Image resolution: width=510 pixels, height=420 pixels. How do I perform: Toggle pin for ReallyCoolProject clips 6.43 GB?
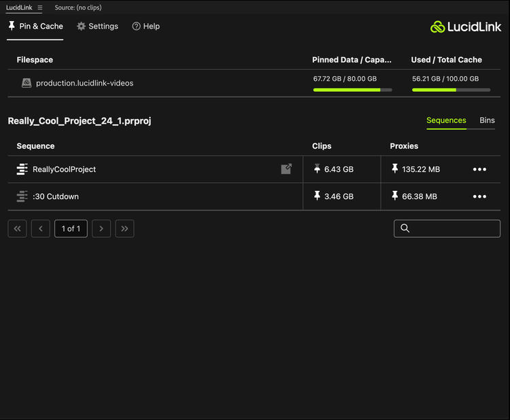pos(317,169)
